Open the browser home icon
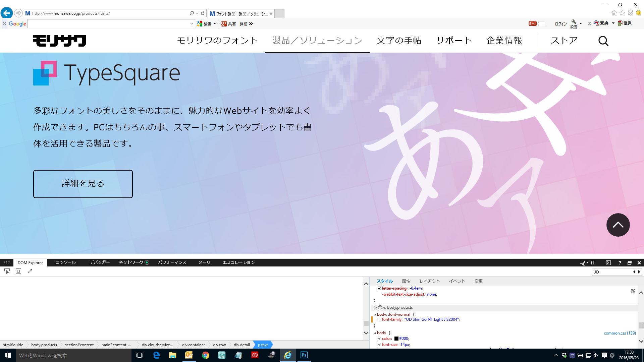 tap(614, 13)
